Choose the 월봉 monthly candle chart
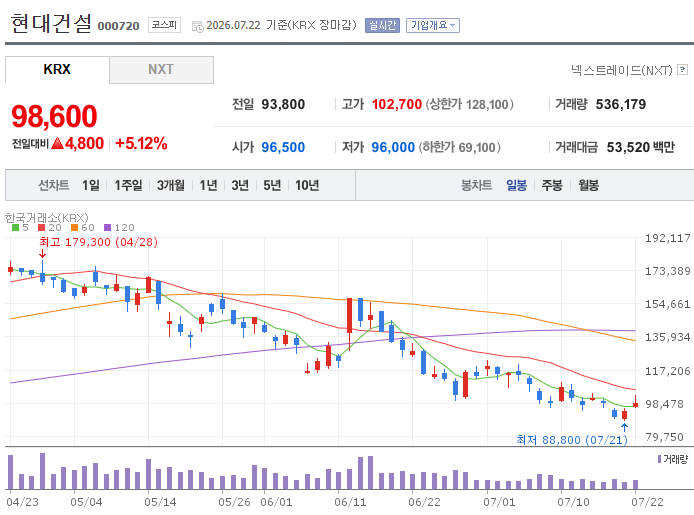Viewport: 694px width, 515px height. tap(588, 185)
